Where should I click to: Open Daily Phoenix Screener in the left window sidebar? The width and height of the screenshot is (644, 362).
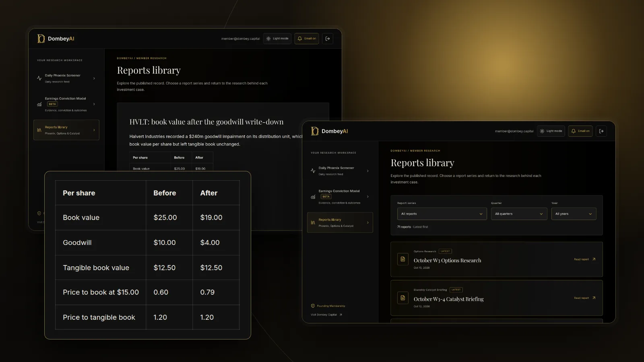coord(66,78)
